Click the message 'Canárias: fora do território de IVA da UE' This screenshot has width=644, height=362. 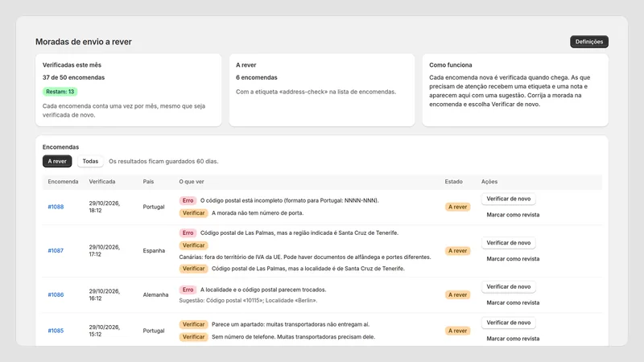(x=305, y=257)
